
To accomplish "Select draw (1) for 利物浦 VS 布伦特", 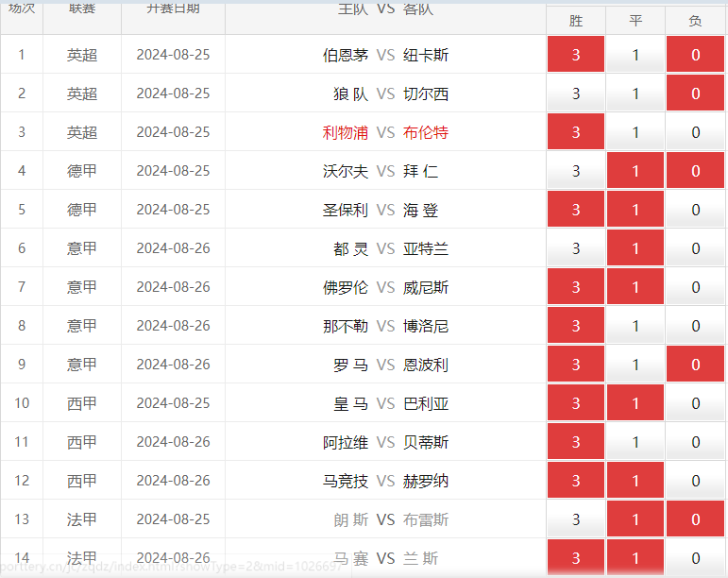I will tap(635, 132).
